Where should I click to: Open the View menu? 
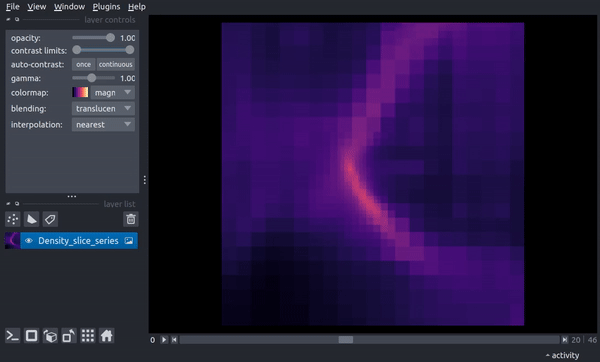pos(36,7)
